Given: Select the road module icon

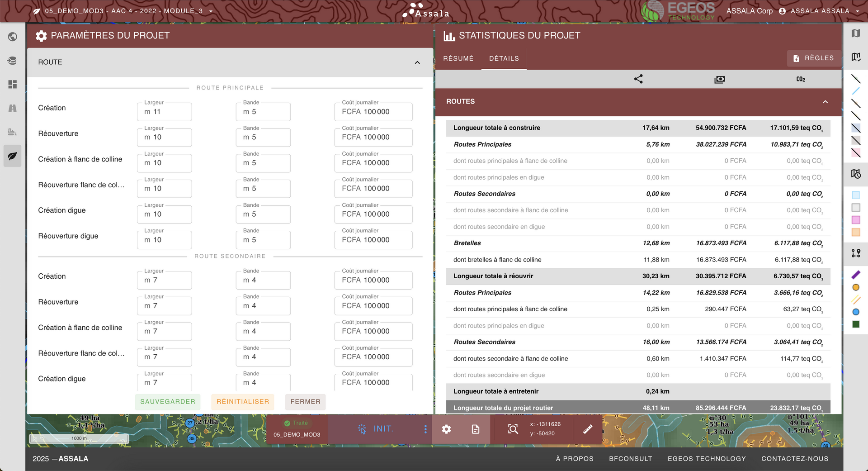Looking at the screenshot, I should click(13, 108).
